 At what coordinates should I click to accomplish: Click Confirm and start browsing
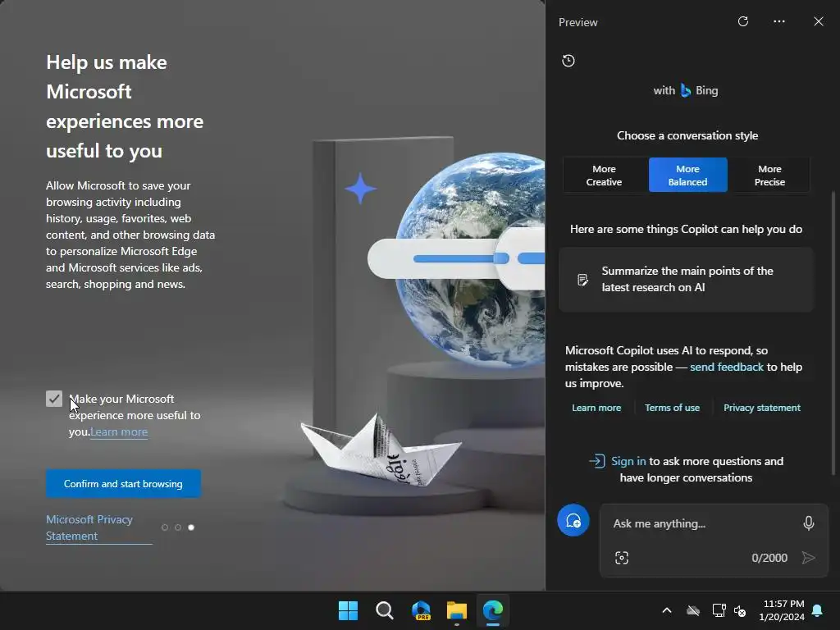coord(123,484)
